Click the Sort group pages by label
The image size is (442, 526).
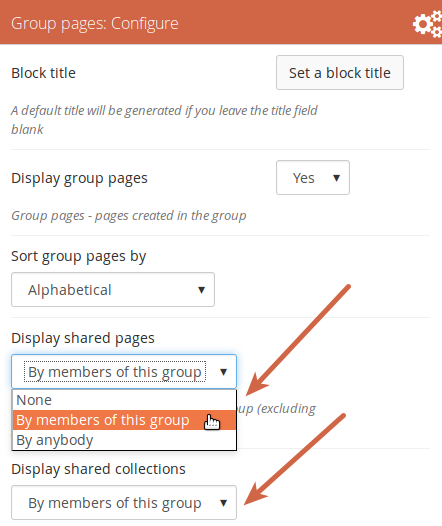click(78, 257)
